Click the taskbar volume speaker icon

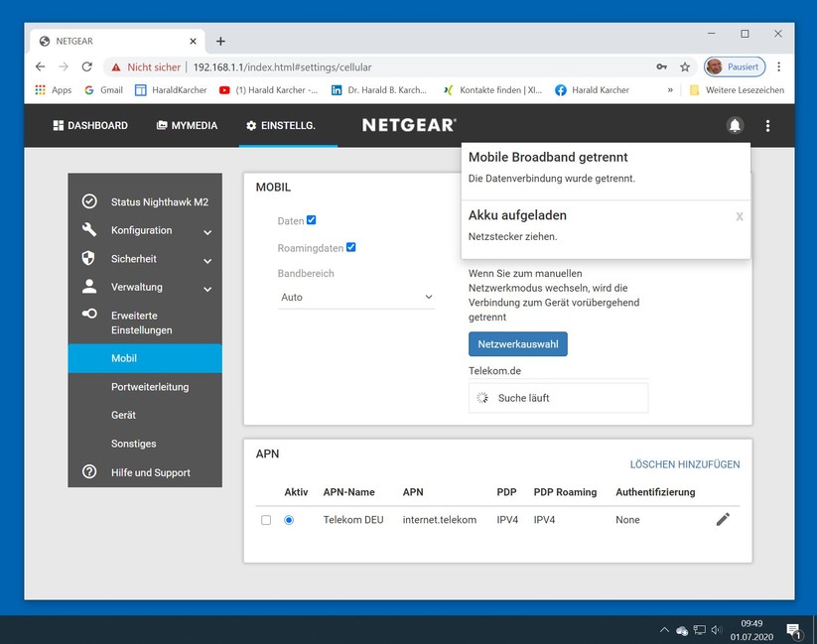coord(717,630)
